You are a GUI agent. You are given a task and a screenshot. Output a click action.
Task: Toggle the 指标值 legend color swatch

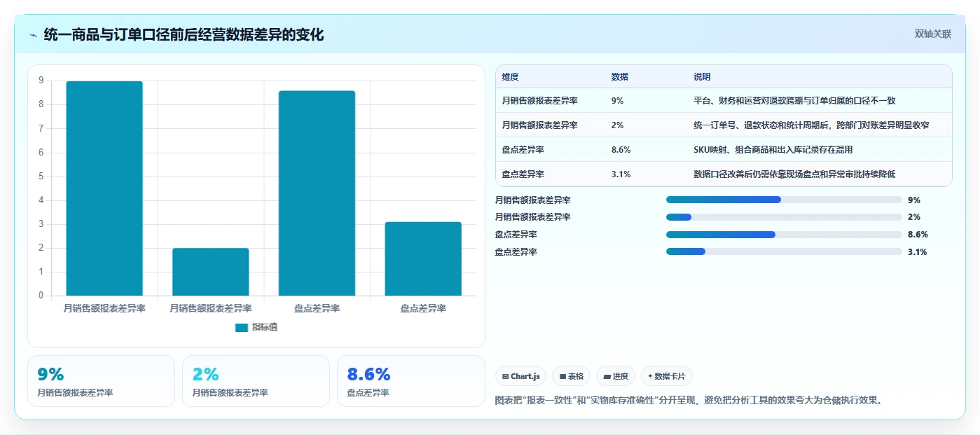coord(242,327)
